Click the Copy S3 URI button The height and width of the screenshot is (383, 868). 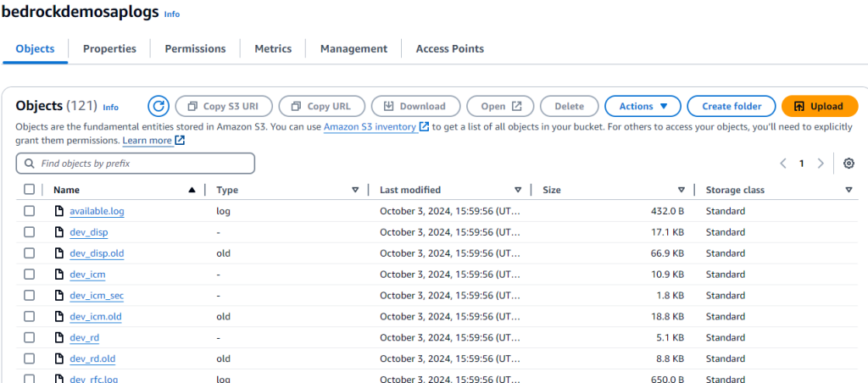(x=224, y=106)
